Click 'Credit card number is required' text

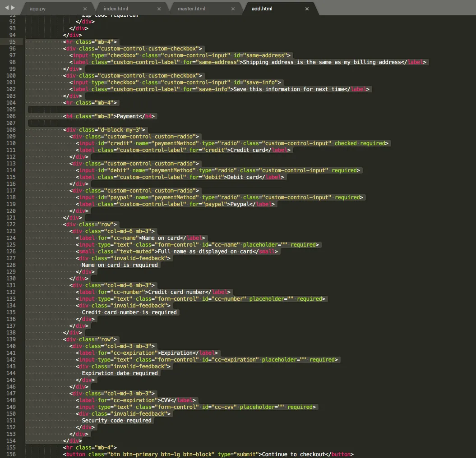129,312
